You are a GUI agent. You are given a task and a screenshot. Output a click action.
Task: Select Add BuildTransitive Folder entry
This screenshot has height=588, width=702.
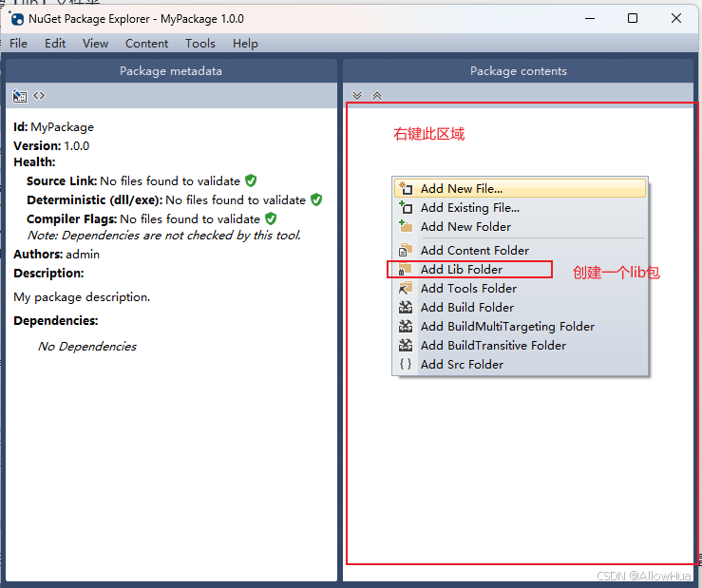point(521,345)
